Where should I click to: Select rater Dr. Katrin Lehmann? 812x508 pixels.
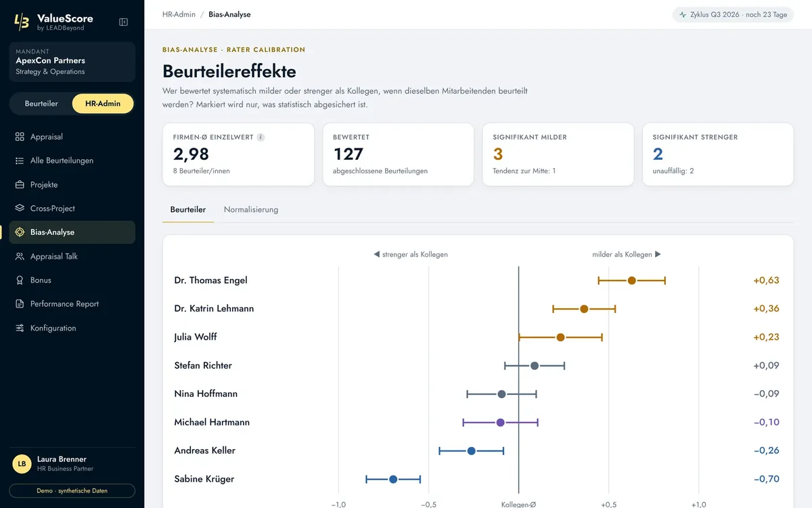(x=214, y=309)
